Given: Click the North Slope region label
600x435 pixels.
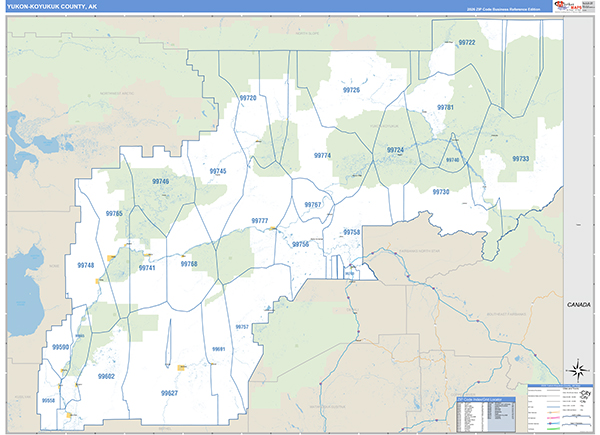Looking at the screenshot, I should 307,33.
